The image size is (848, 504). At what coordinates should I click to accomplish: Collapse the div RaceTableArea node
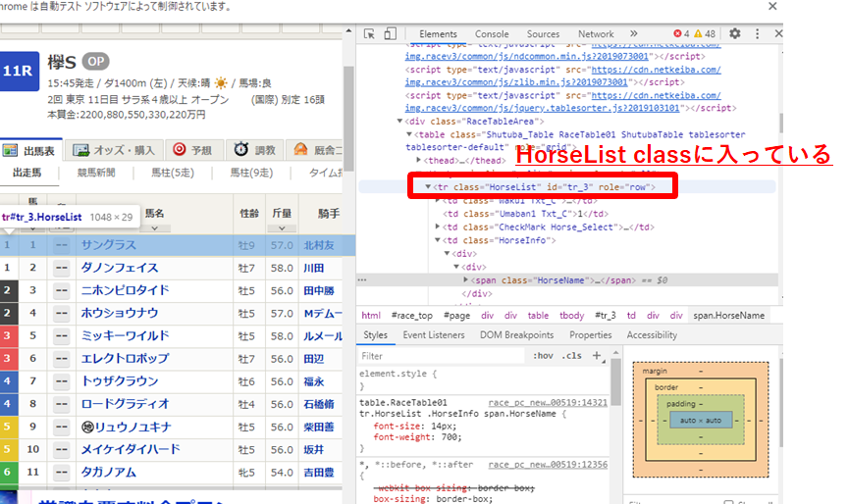tap(399, 121)
